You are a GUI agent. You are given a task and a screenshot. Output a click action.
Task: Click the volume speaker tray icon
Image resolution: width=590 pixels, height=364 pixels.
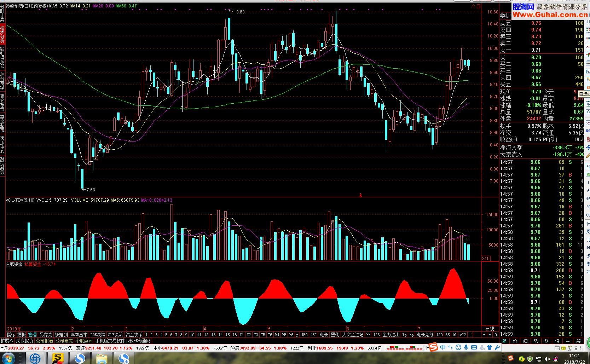coord(547,359)
